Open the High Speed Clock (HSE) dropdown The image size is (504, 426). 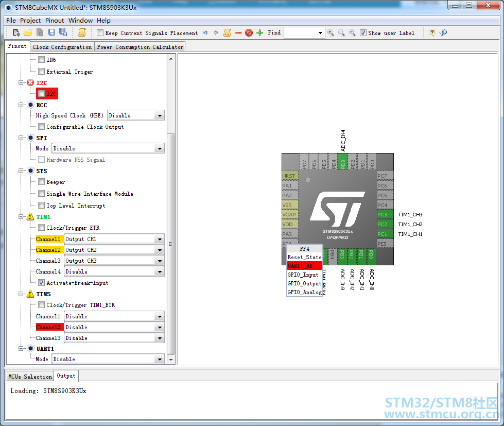pos(135,115)
